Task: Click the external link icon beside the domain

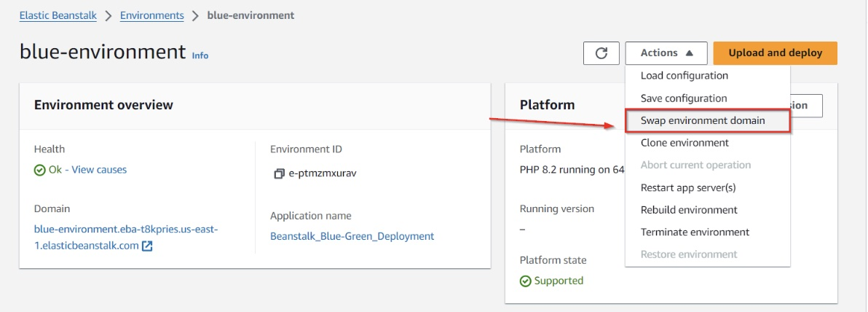Action: (147, 246)
